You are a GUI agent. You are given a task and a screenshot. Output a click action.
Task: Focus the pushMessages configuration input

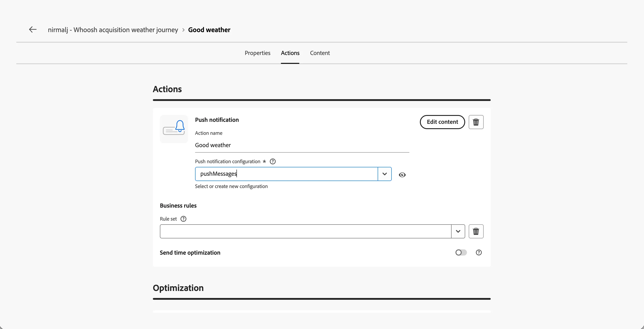tap(286, 174)
